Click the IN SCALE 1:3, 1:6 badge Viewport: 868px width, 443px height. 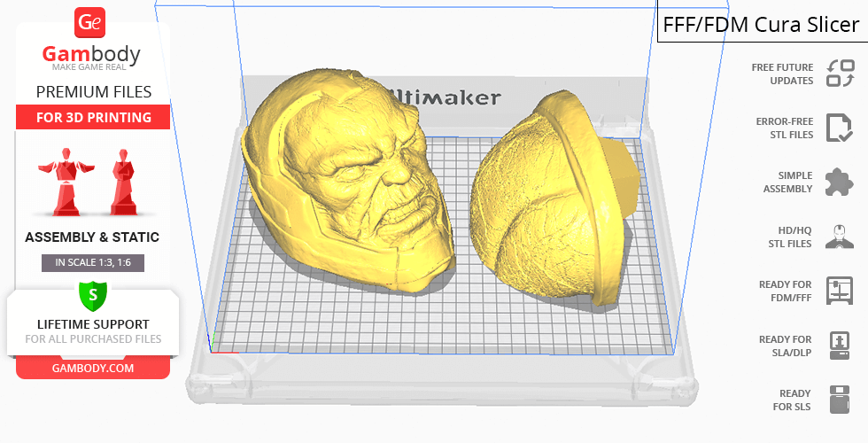pyautogui.click(x=93, y=262)
